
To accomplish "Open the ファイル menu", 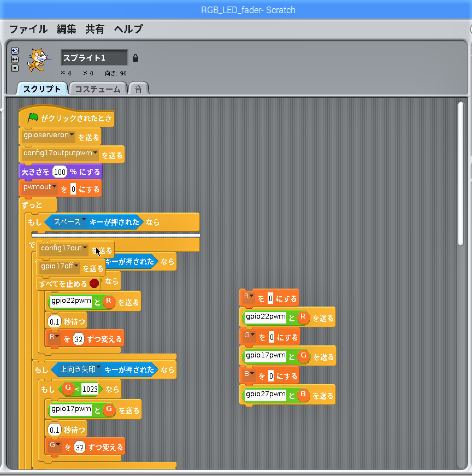I will click(28, 30).
